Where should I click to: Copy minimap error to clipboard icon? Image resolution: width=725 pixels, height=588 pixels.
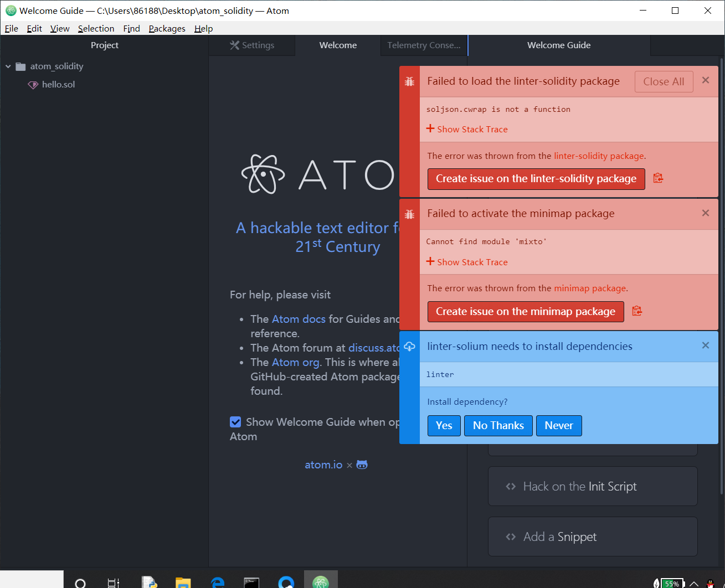coord(637,311)
